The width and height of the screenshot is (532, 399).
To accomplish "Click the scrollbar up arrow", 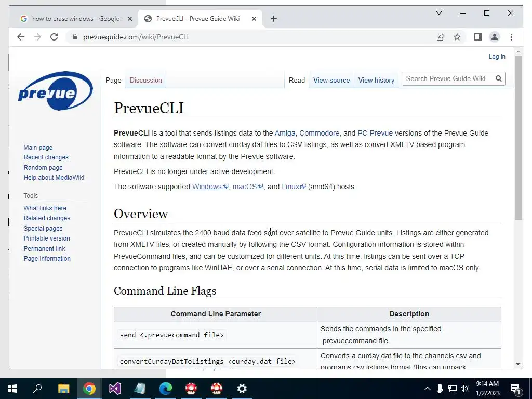I will click(x=518, y=52).
